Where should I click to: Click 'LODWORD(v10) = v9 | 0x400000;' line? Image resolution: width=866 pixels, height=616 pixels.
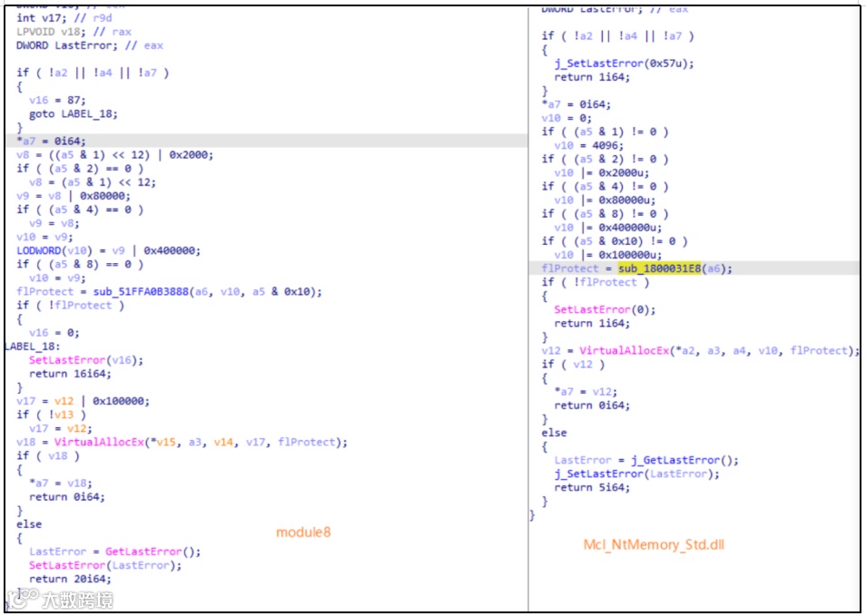[x=108, y=251]
